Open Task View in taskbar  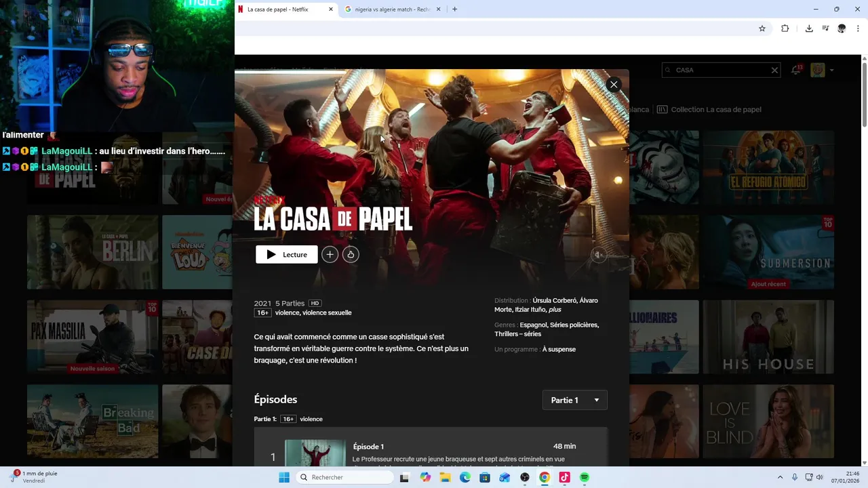coord(405,477)
